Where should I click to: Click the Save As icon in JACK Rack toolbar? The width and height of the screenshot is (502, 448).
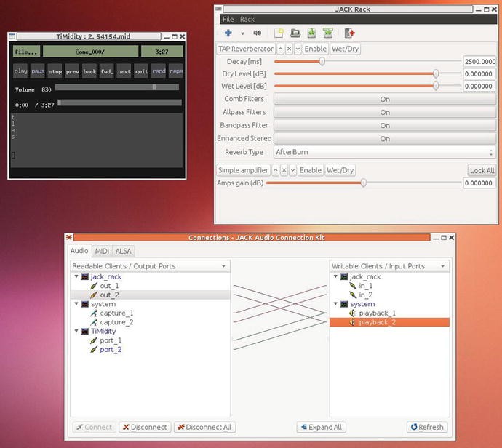tap(327, 33)
